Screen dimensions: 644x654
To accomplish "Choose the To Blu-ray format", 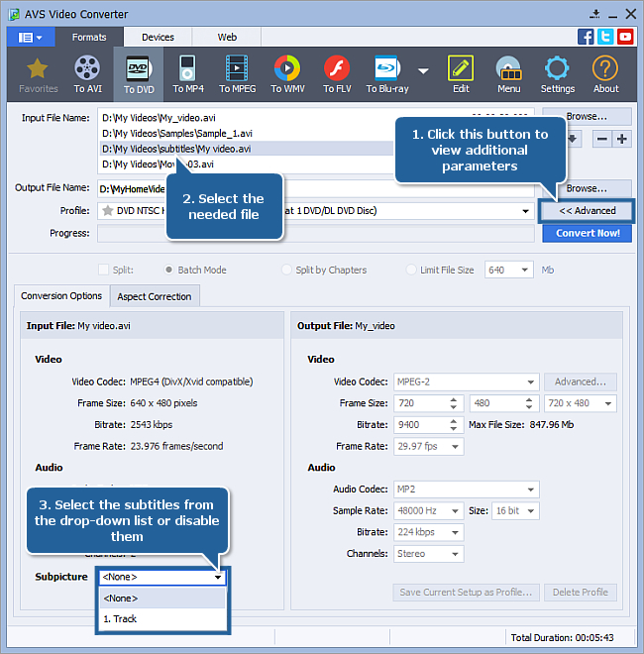I will [387, 75].
